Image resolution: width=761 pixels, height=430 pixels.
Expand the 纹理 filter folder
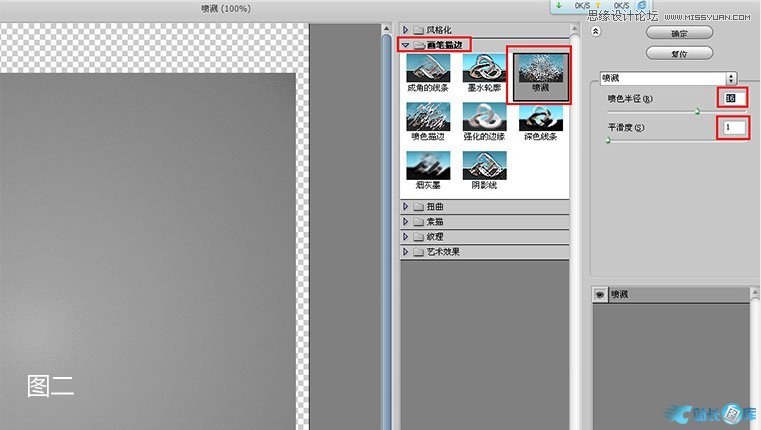point(406,237)
